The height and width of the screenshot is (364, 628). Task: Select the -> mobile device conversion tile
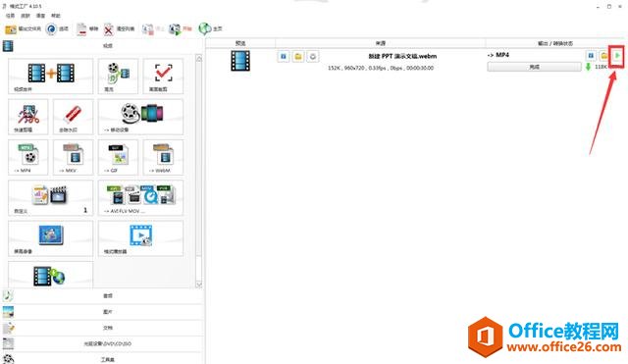tap(140, 117)
